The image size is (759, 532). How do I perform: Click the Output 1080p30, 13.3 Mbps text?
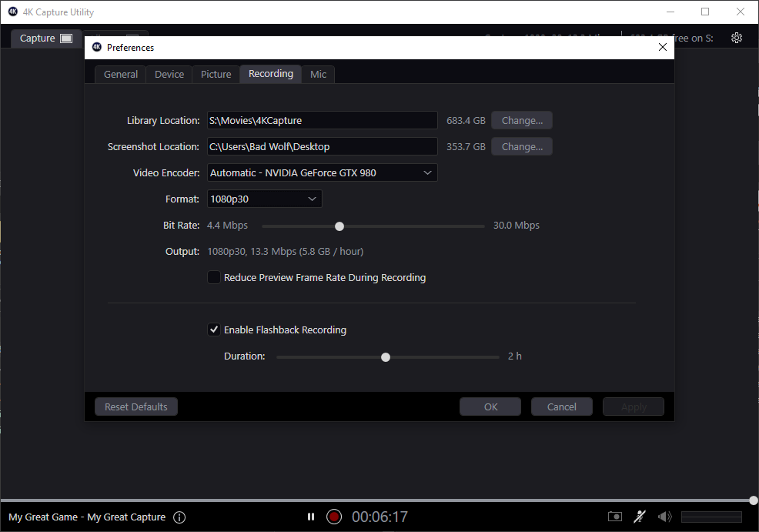tap(285, 251)
